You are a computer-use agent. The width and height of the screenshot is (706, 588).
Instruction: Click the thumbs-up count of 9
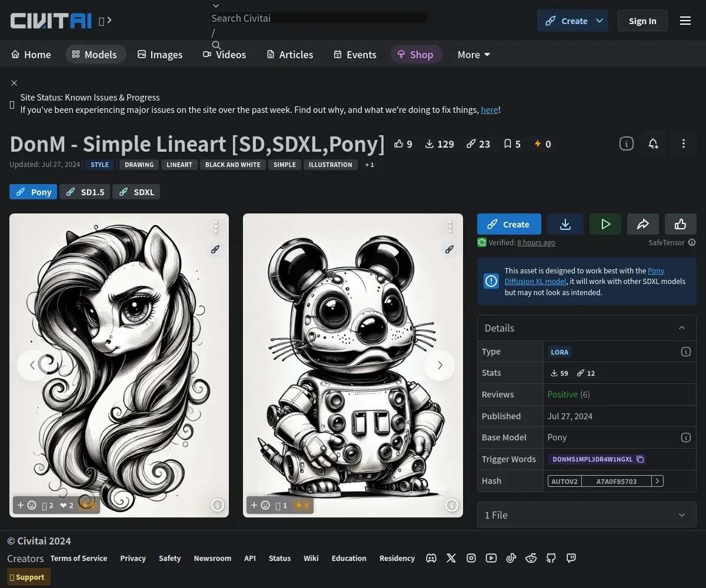[403, 144]
